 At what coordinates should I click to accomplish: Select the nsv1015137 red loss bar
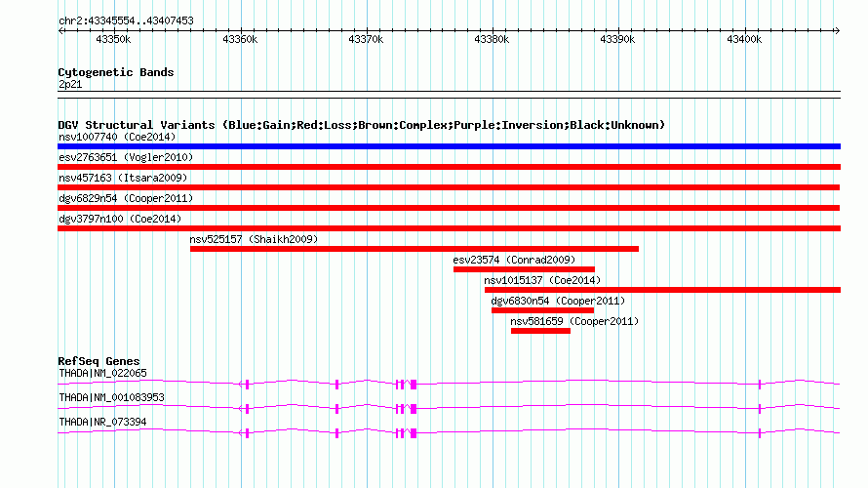click(x=662, y=290)
